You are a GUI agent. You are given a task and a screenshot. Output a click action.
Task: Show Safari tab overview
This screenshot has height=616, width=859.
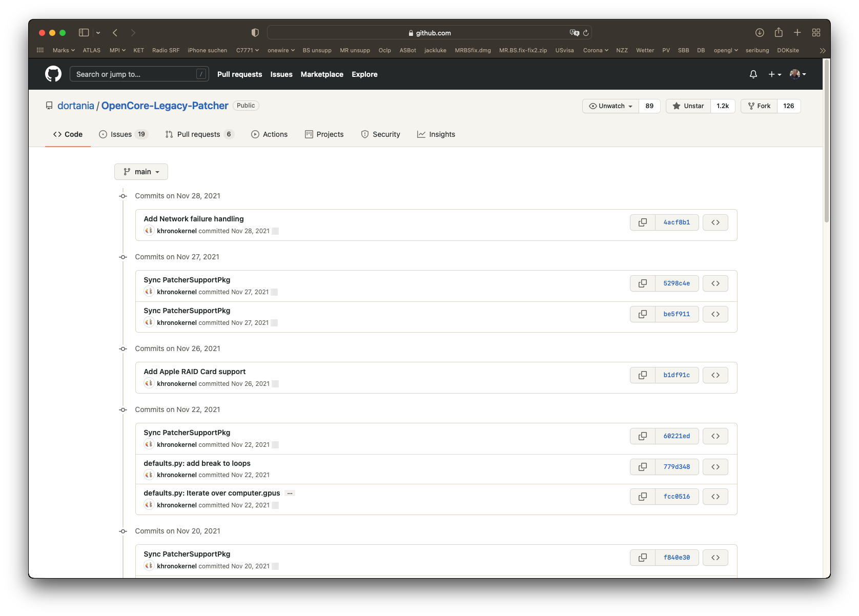(x=816, y=33)
